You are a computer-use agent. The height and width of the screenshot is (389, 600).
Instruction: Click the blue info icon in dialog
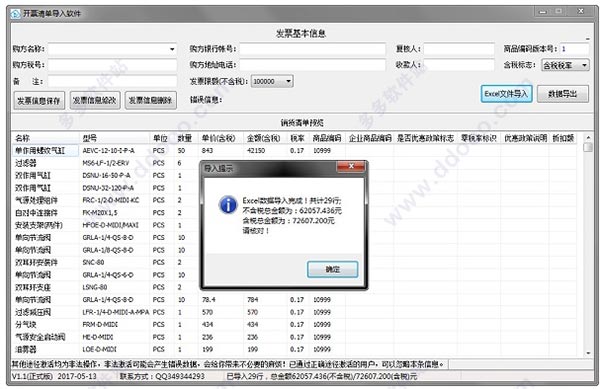click(x=228, y=205)
